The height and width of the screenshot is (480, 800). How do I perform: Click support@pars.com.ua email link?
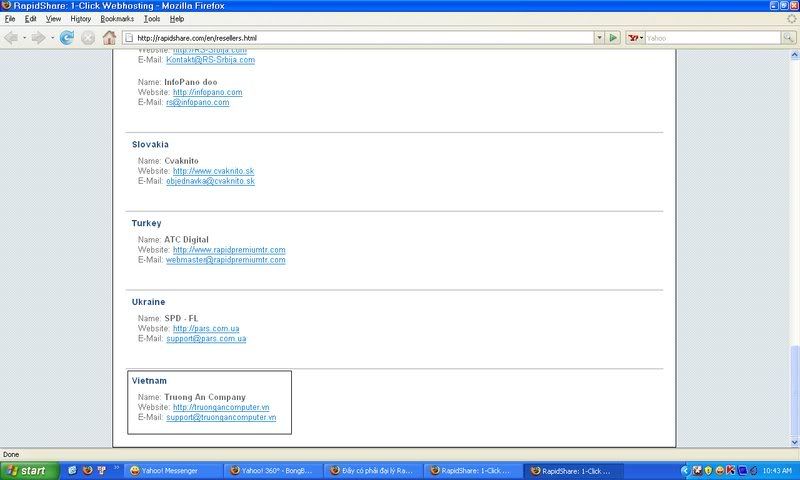coord(206,339)
